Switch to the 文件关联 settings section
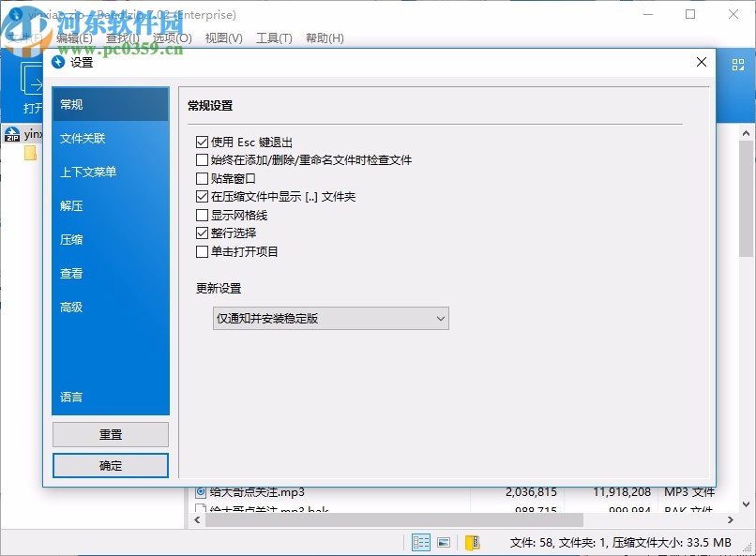 pos(84,138)
